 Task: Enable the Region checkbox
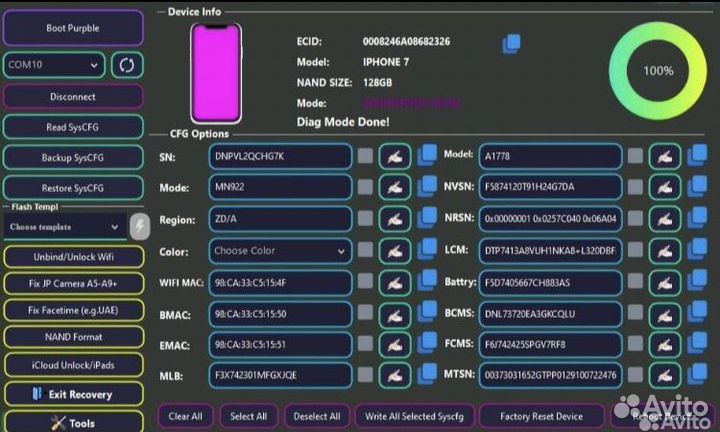click(366, 219)
